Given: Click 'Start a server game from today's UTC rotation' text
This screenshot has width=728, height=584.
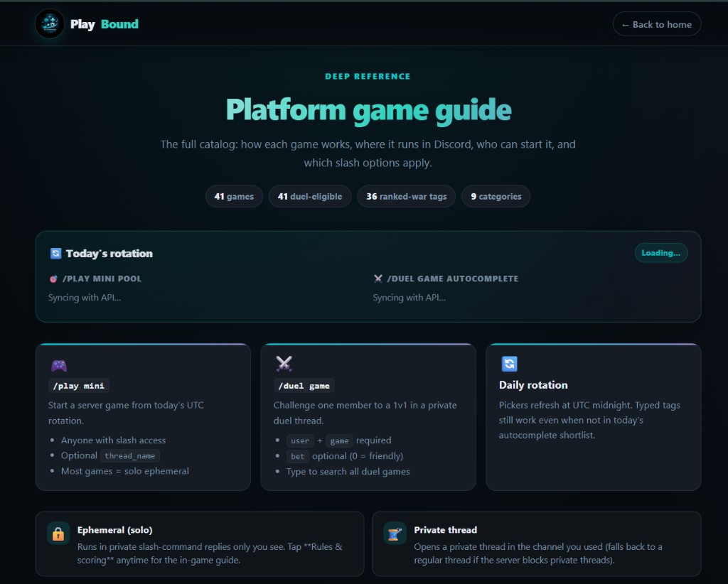Looking at the screenshot, I should coord(126,413).
